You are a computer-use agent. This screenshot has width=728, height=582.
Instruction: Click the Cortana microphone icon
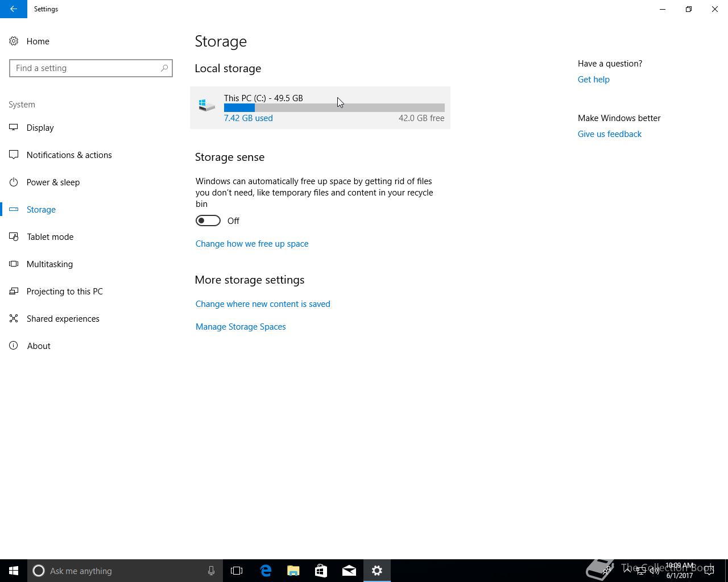211,571
